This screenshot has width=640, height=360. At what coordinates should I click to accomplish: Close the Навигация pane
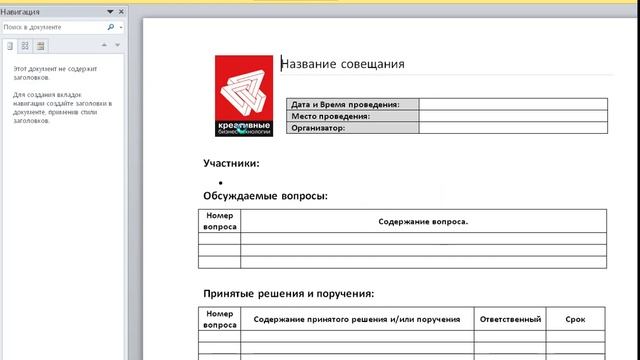[x=121, y=12]
